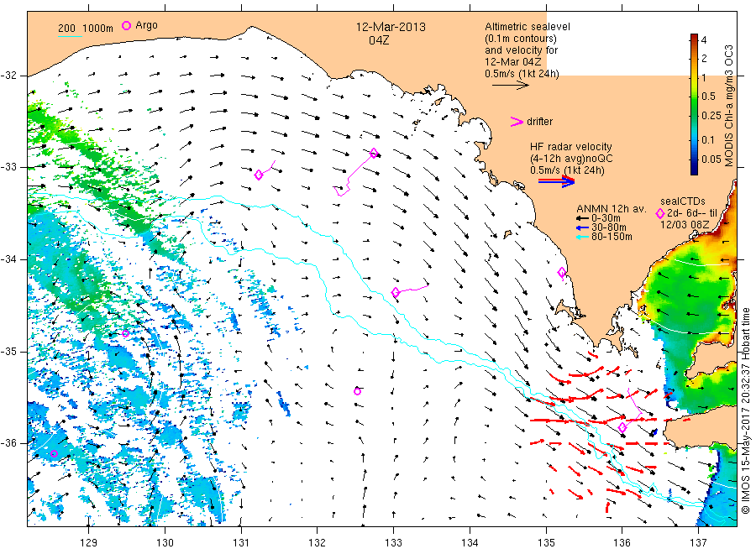Click the '80-150m' depth label

612,237
